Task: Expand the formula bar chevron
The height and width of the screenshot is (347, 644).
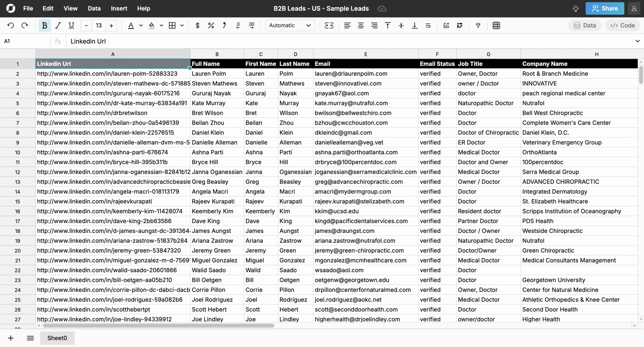Action: click(638, 41)
